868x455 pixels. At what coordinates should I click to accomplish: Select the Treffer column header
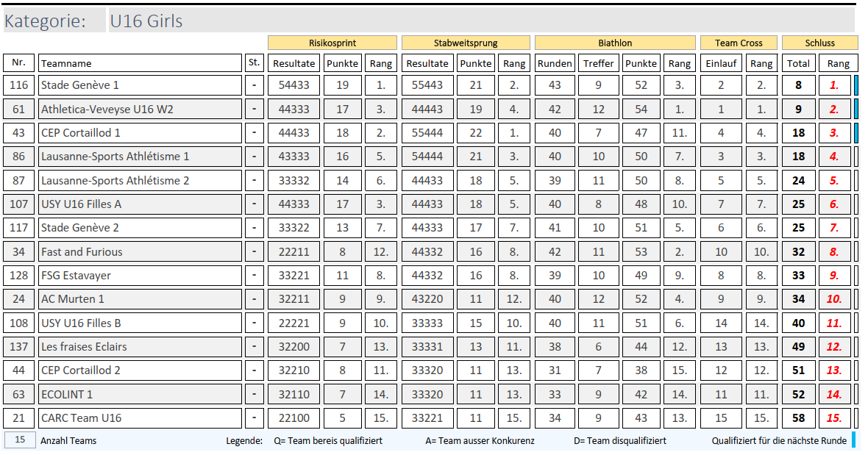(598, 63)
